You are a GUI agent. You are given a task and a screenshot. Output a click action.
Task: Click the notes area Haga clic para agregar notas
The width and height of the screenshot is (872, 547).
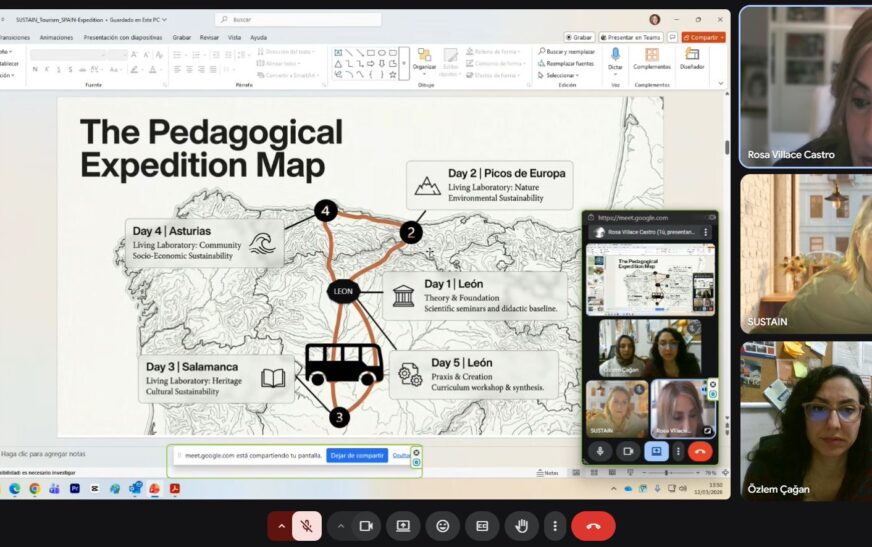(x=43, y=454)
